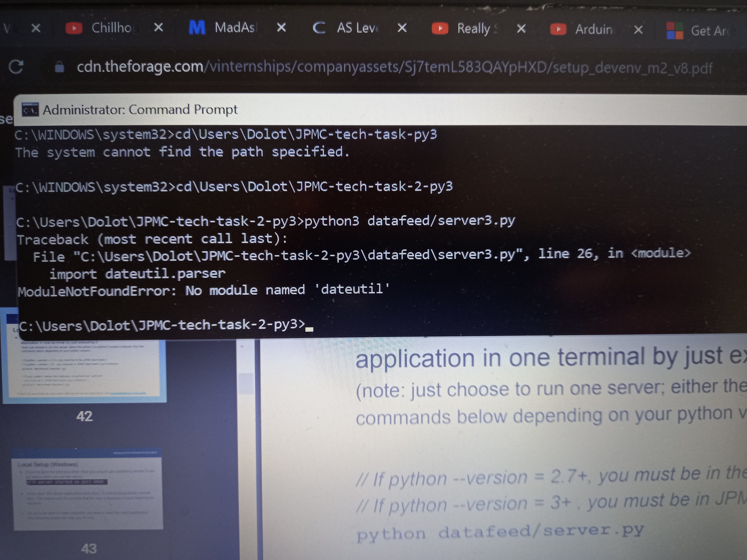This screenshot has height=560, width=747.
Task: Close the MadAs tab
Action: pos(281,27)
